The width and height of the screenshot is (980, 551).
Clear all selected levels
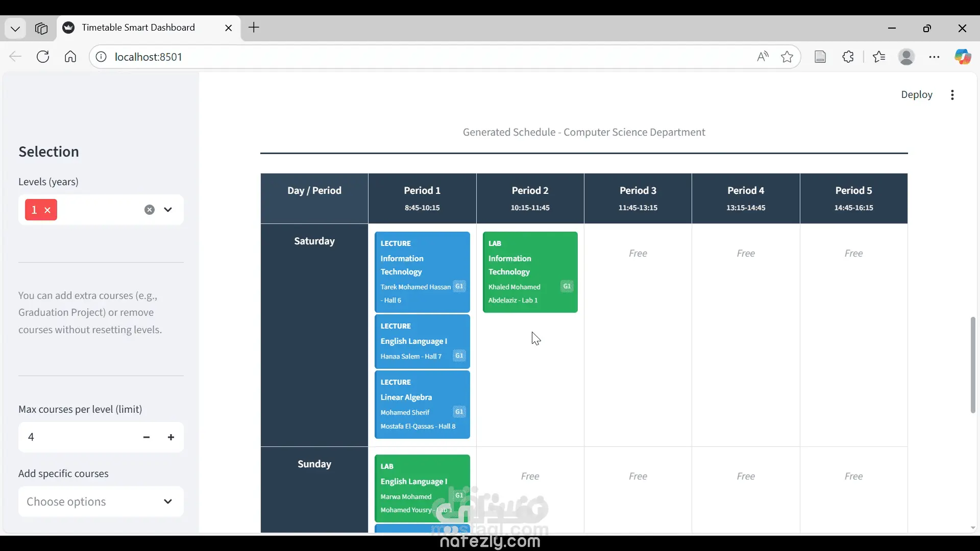click(149, 210)
